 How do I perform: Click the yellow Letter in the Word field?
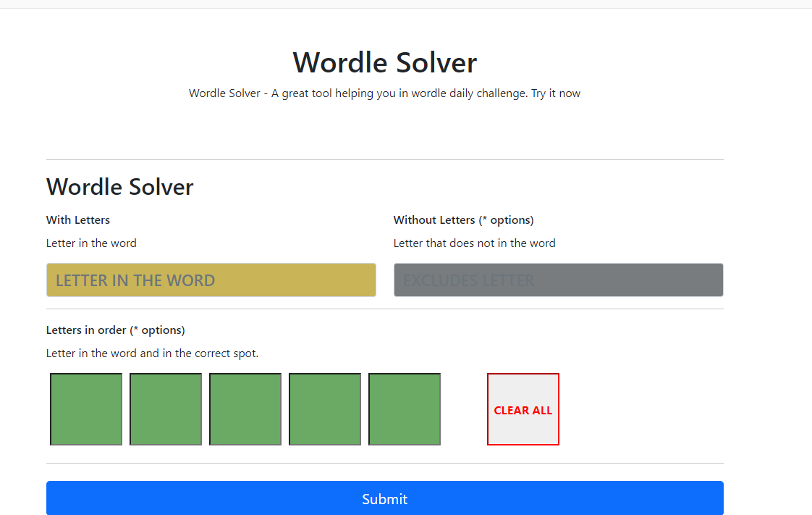(211, 280)
